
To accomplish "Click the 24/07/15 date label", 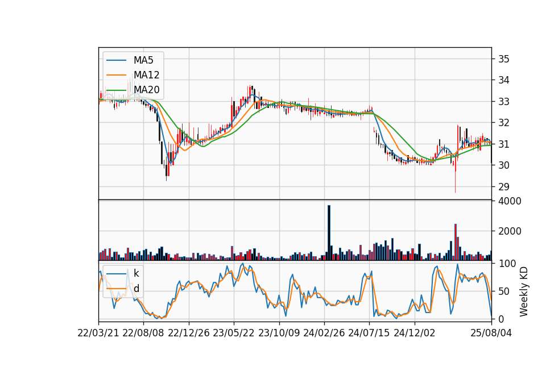I will click(369, 333).
